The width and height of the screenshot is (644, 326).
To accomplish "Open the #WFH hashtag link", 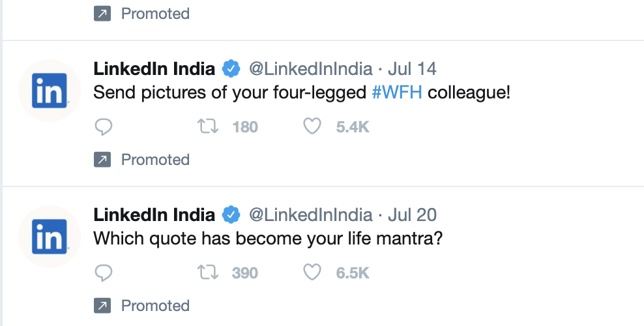I will coord(397,93).
